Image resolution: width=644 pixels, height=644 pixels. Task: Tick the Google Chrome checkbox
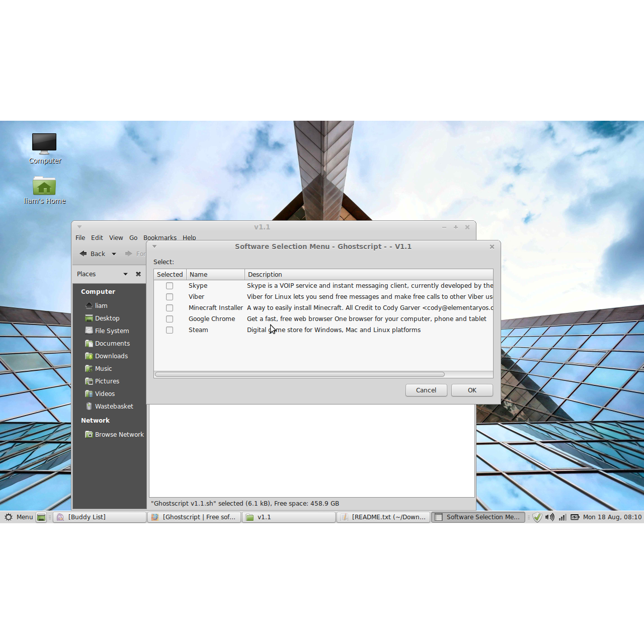click(170, 318)
